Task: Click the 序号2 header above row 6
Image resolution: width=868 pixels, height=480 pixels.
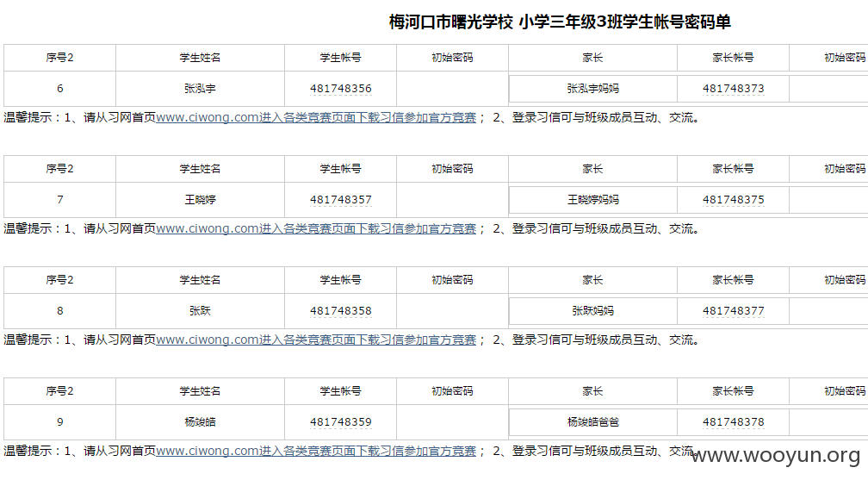Action: pyautogui.click(x=59, y=58)
